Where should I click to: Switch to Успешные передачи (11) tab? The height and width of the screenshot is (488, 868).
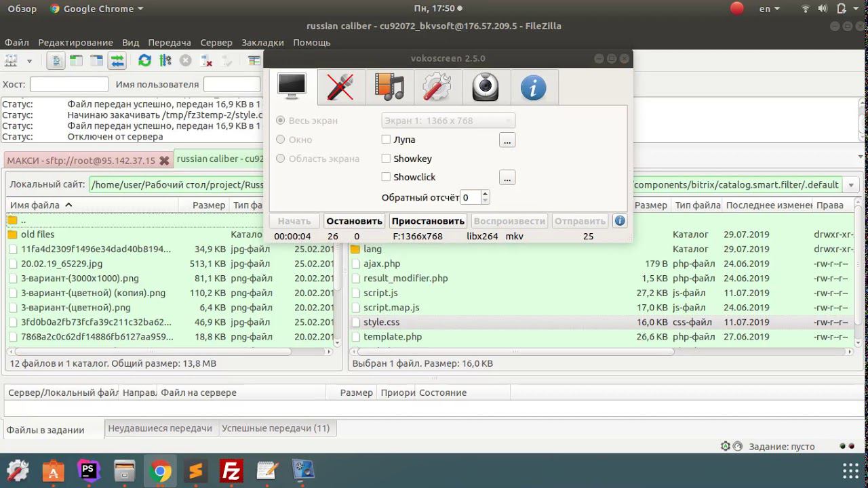[276, 428]
